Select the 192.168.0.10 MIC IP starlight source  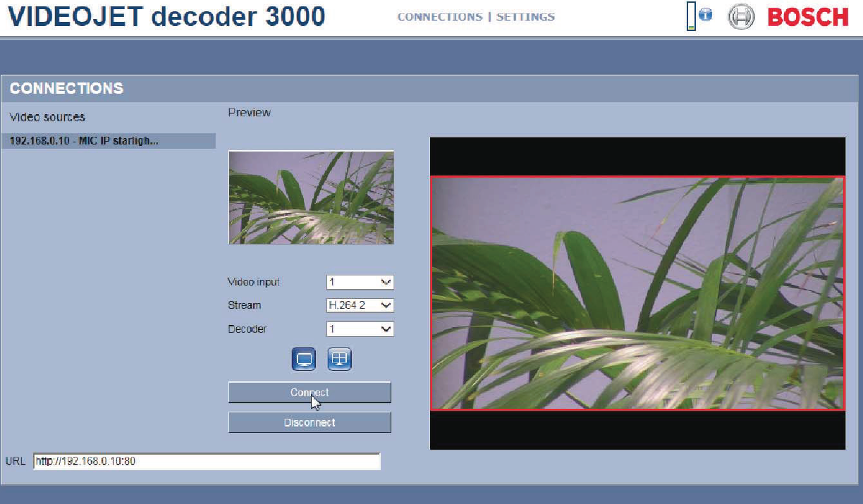coord(108,141)
